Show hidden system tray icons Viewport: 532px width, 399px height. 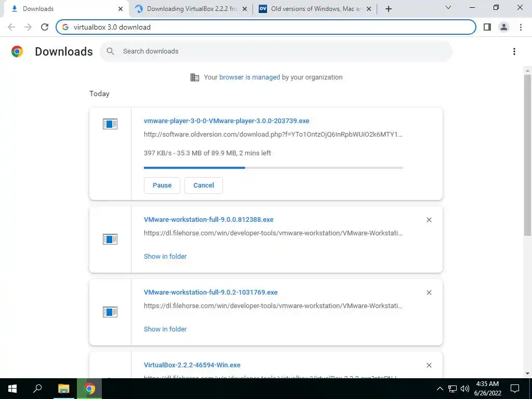point(440,389)
